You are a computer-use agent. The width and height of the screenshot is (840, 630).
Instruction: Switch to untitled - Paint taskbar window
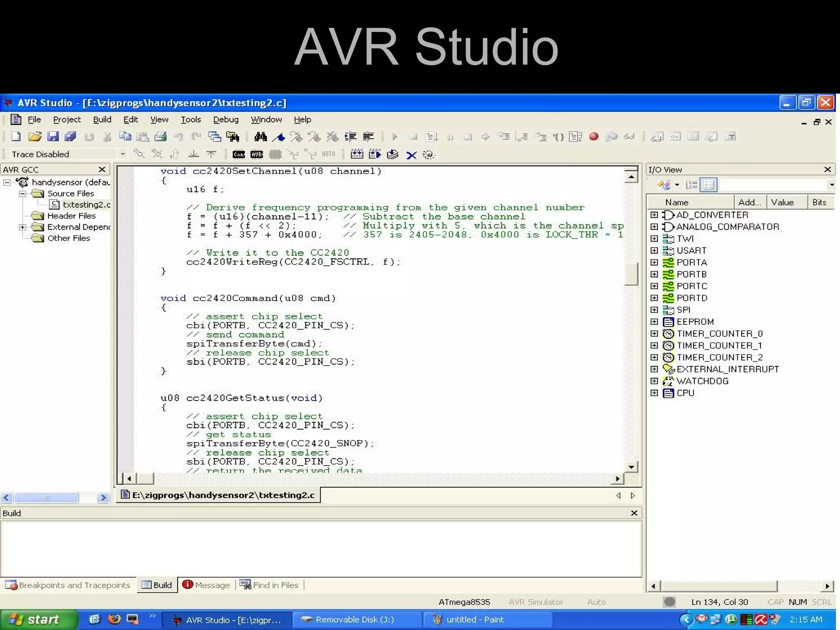[x=487, y=619]
